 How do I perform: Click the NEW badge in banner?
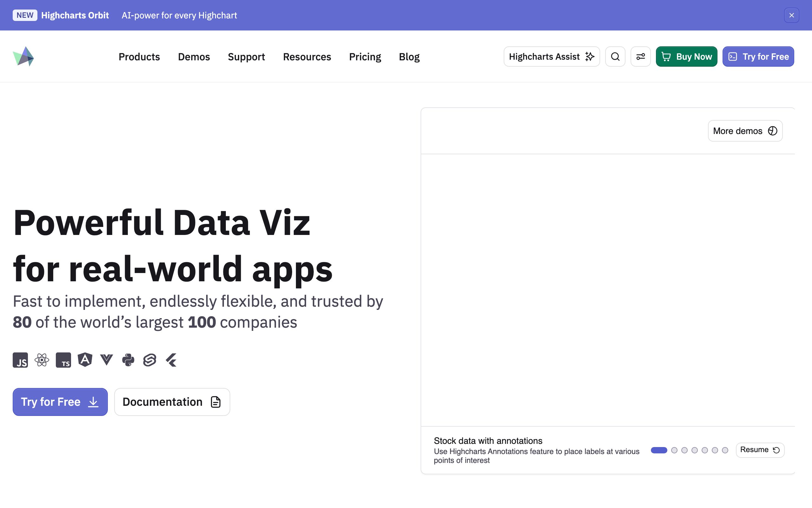pos(25,15)
